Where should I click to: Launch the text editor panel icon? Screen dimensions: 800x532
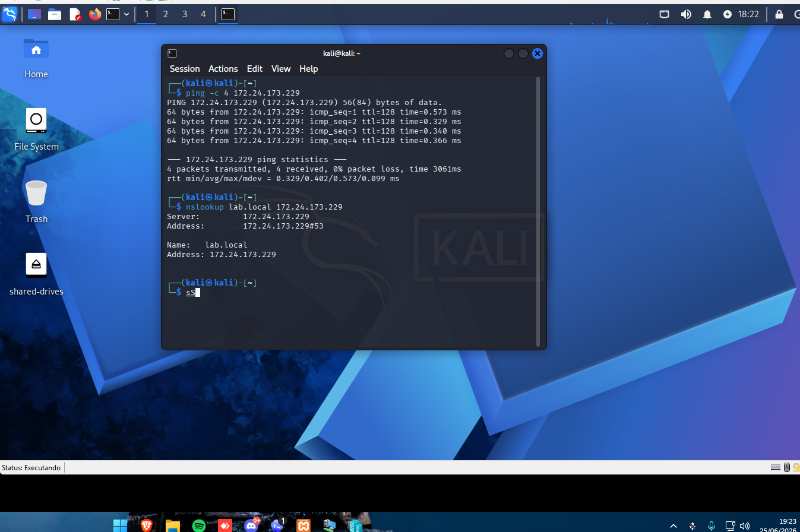pos(75,14)
